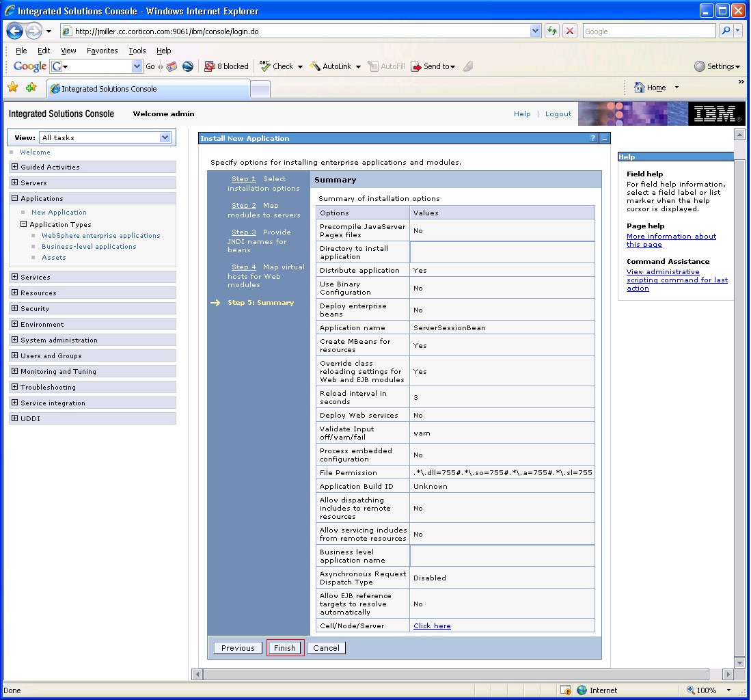751x700 pixels.
Task: Expand the Guided Activities section
Action: 15,167
